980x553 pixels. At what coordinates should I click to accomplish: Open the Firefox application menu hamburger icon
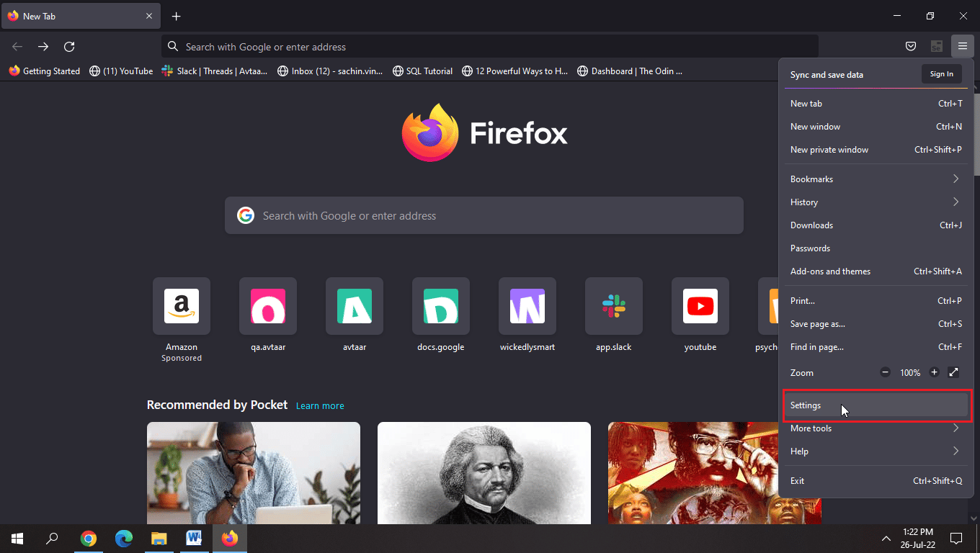coord(962,47)
